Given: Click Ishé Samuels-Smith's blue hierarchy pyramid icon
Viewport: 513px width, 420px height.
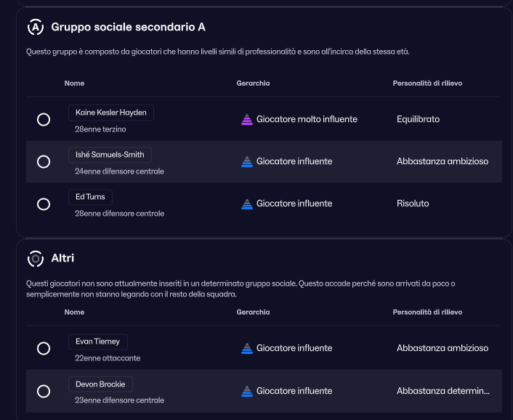Looking at the screenshot, I should coord(247,161).
